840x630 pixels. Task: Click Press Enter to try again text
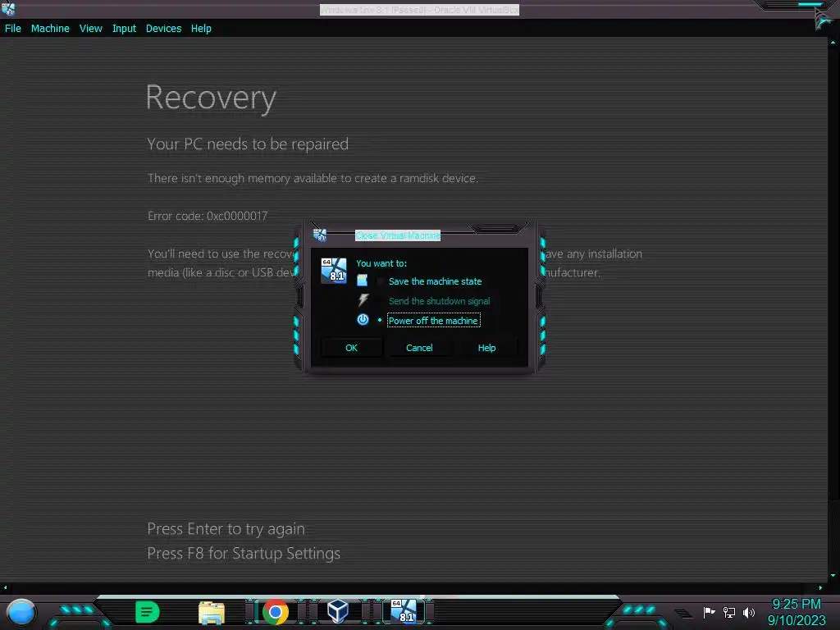pos(226,529)
